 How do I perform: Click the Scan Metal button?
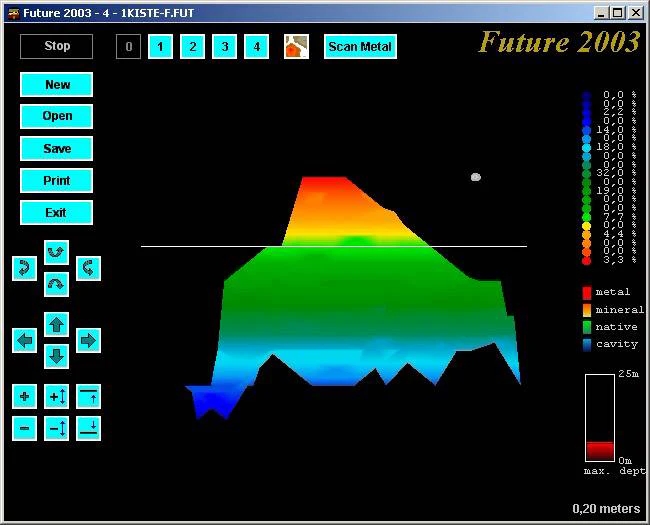pos(360,46)
